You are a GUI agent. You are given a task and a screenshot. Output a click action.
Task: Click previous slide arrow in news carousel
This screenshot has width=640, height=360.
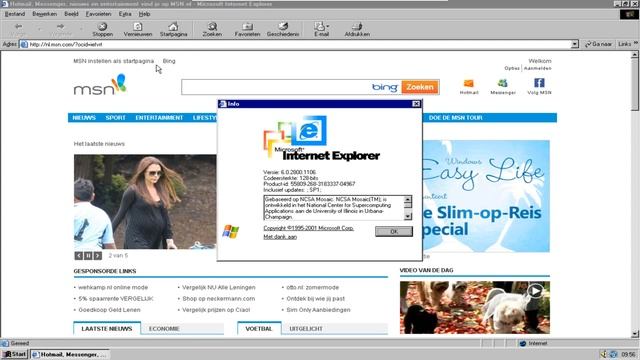tap(78, 256)
